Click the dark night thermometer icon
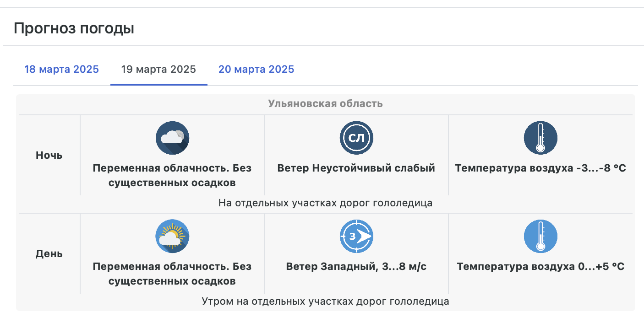 [540, 138]
